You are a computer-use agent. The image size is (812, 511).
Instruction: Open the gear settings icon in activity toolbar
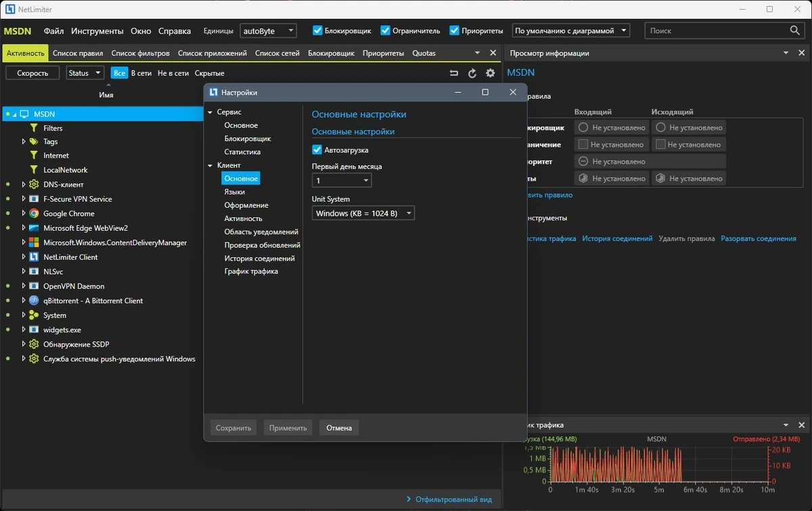pos(491,73)
